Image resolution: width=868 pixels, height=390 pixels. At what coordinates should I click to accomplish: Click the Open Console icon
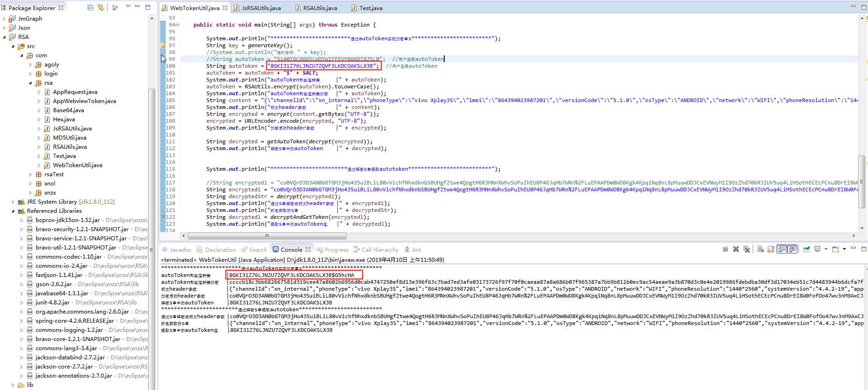836,249
